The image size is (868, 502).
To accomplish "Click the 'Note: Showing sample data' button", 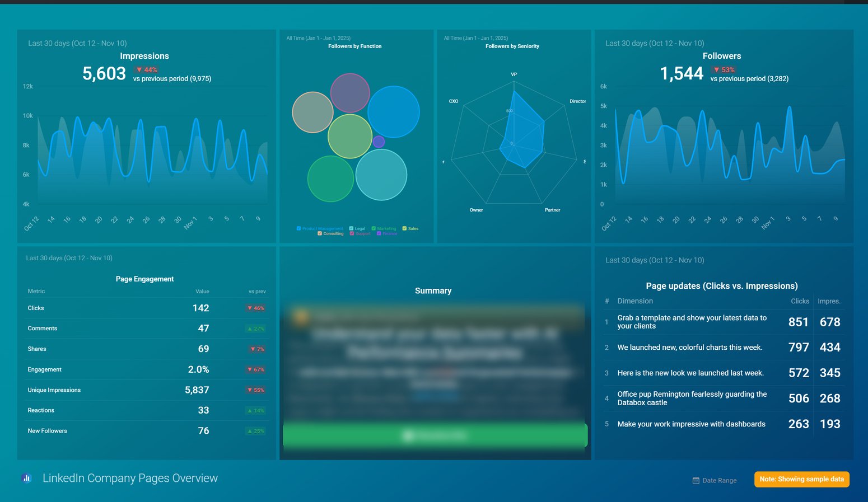I will click(x=801, y=479).
